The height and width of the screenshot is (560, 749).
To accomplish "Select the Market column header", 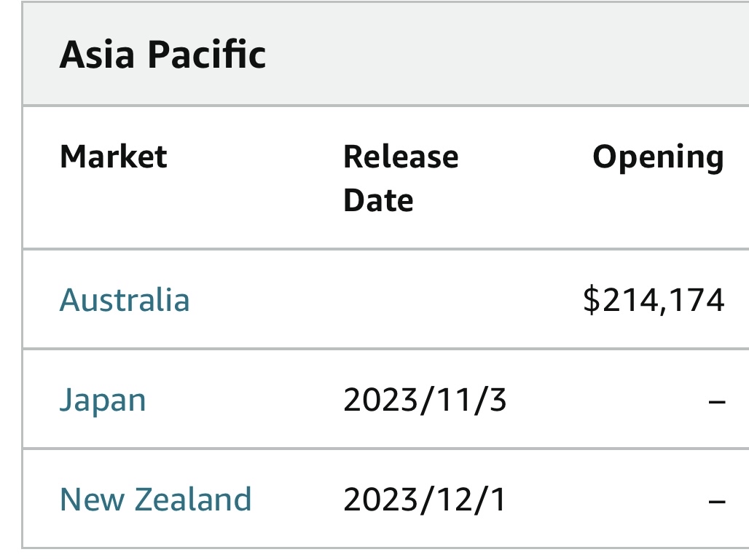I will pos(113,157).
